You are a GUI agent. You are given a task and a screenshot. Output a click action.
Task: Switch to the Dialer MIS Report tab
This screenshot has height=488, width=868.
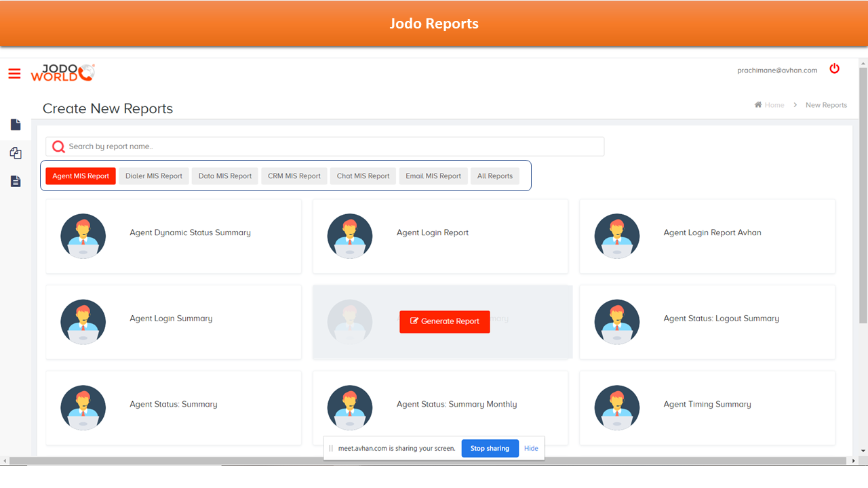click(x=154, y=176)
